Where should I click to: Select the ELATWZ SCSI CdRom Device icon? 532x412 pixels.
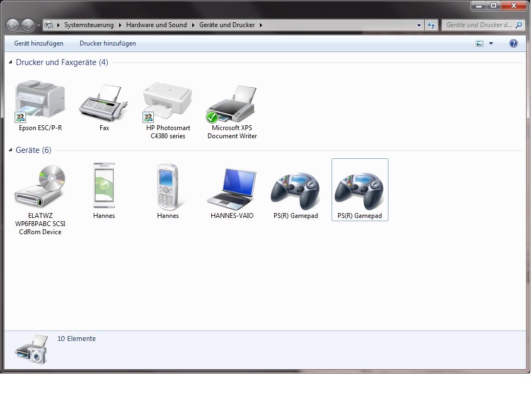[40, 186]
